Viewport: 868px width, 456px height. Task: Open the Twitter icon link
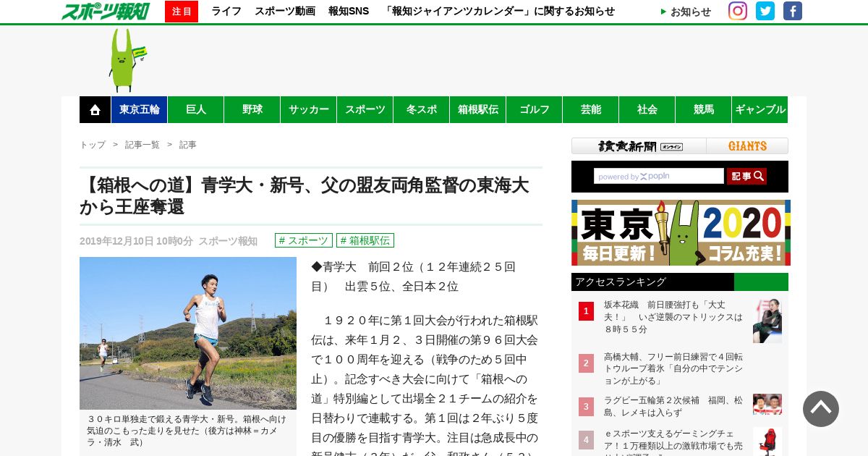[765, 11]
